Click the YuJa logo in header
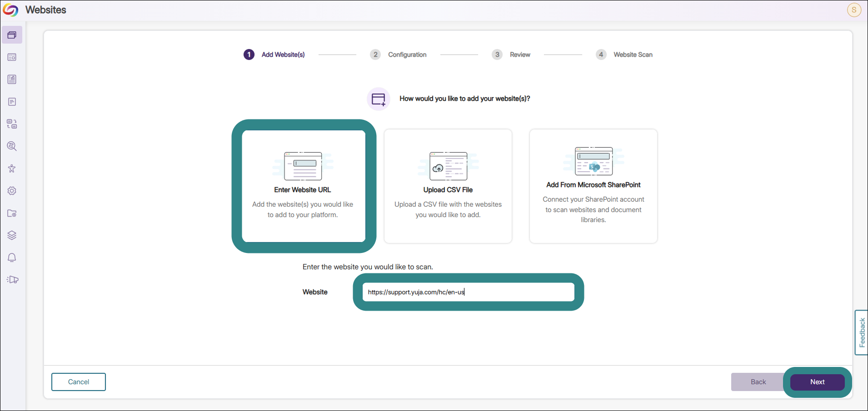The image size is (868, 411). pyautogui.click(x=10, y=10)
